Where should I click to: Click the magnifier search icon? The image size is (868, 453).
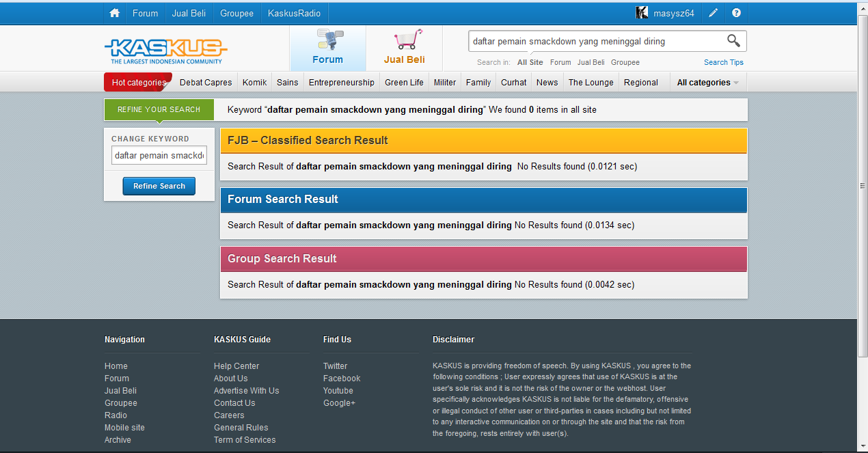[733, 40]
